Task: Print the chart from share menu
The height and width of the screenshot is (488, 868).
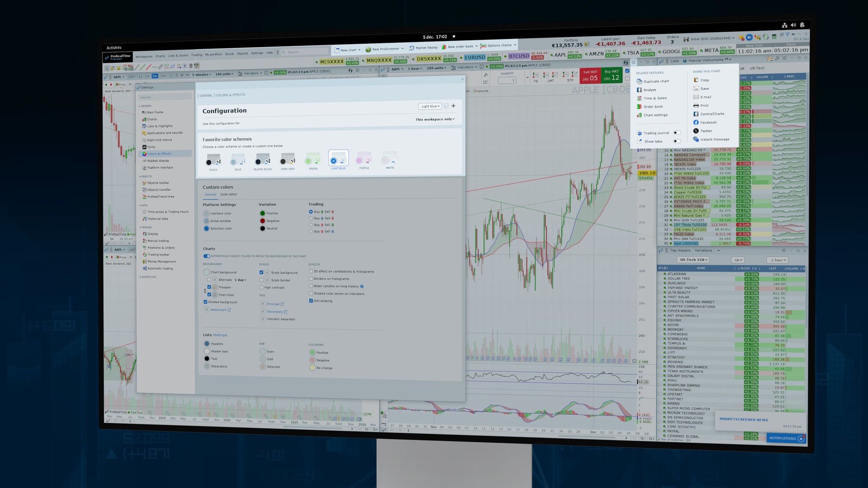Action: point(701,105)
